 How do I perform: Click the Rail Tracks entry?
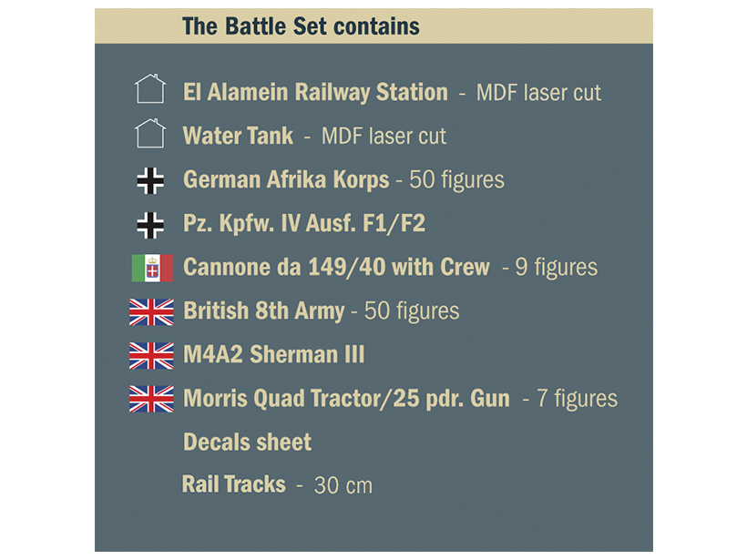[x=234, y=484]
